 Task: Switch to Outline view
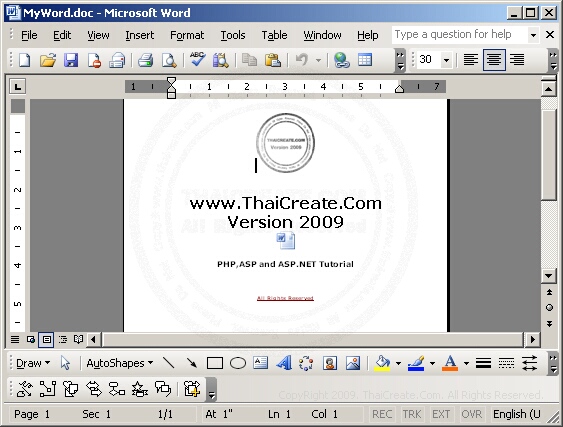pyautogui.click(x=63, y=339)
